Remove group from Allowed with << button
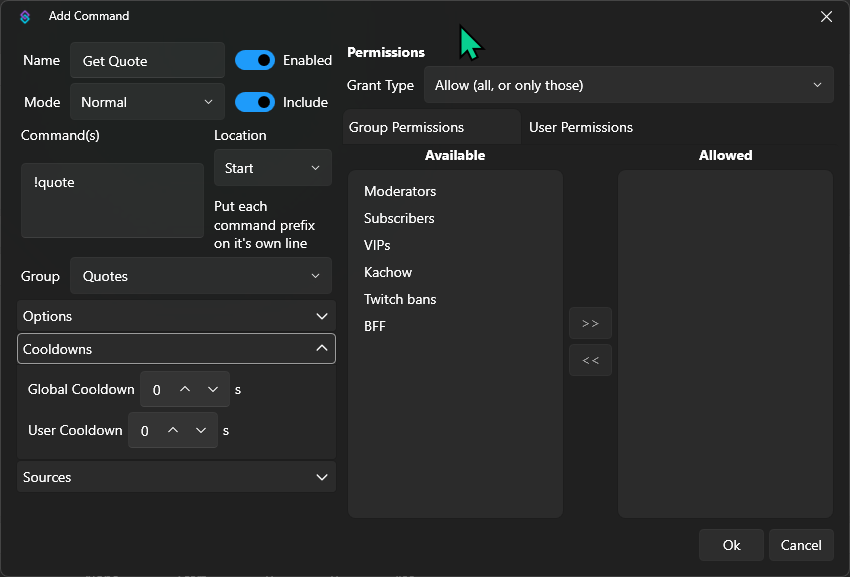The width and height of the screenshot is (850, 577). (590, 360)
